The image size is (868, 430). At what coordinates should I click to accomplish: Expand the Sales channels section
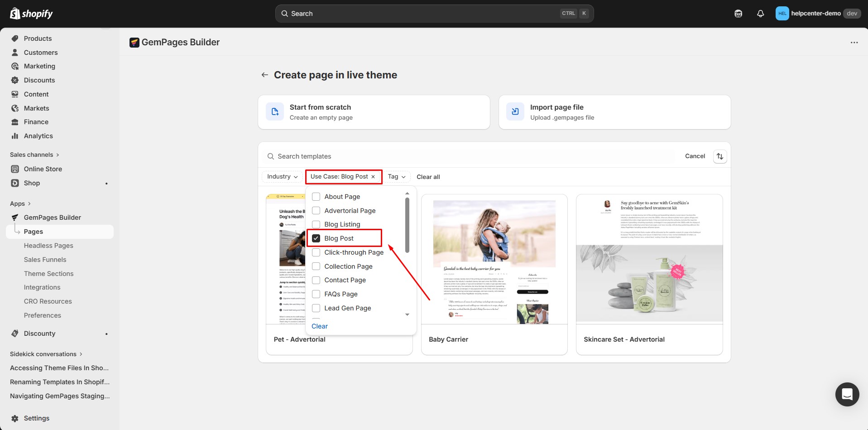34,155
